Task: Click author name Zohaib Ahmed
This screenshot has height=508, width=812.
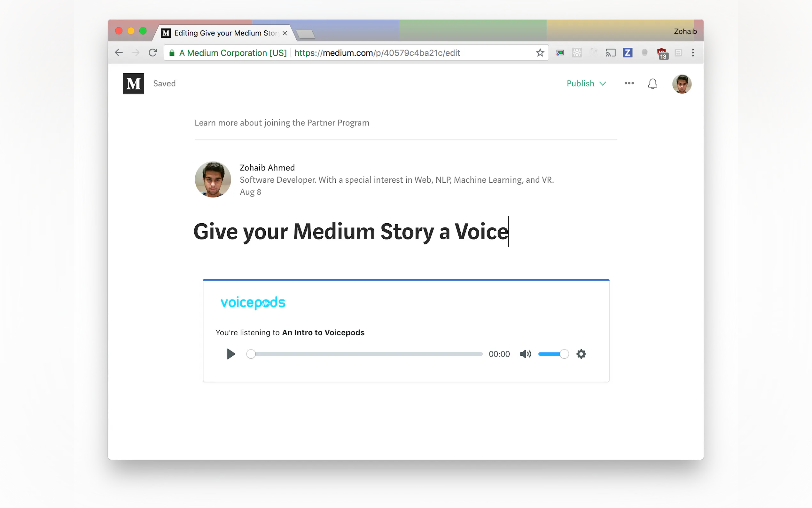Action: click(267, 168)
